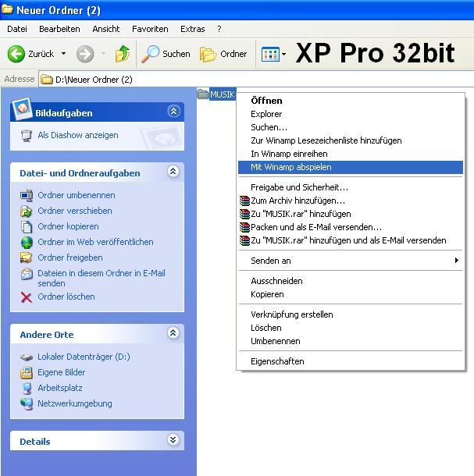The image size is (474, 476).
Task: Click the grey forward arrow icon
Action: 85,54
